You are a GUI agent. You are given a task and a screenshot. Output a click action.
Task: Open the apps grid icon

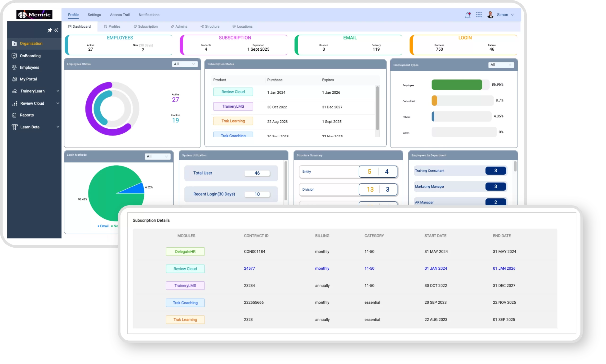[479, 15]
